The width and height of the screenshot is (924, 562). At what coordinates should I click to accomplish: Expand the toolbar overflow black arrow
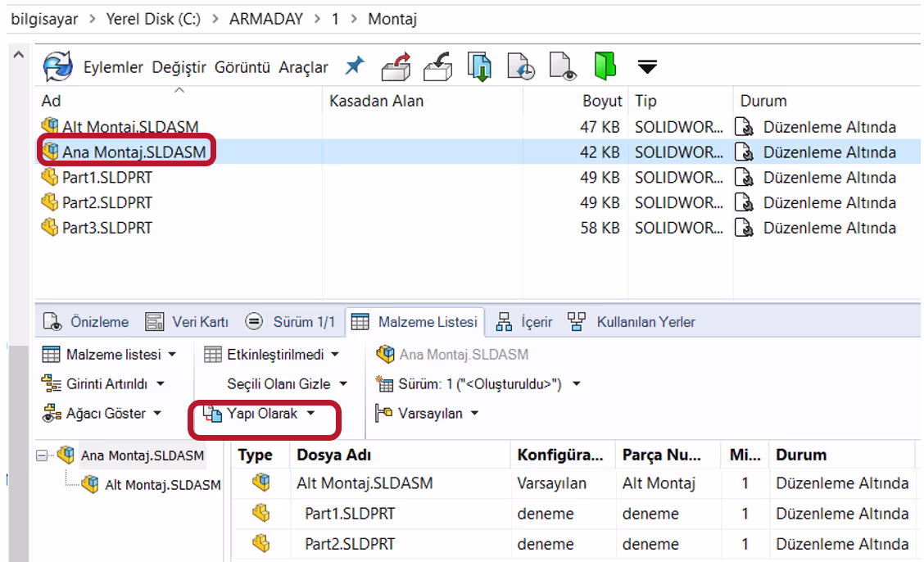pos(647,67)
